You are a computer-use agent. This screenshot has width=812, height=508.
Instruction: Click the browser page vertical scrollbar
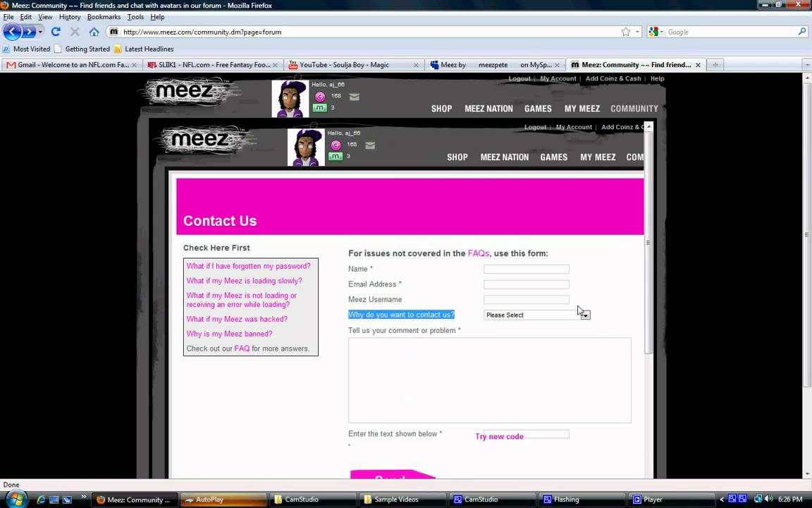[807, 276]
